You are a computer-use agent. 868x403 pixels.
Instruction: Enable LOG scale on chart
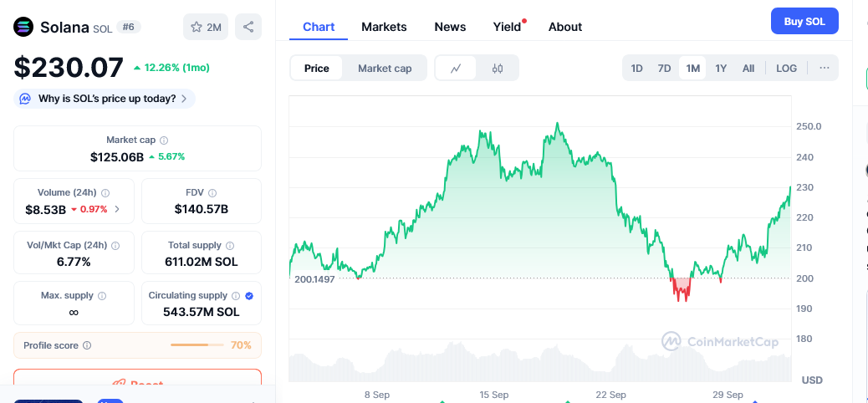(786, 69)
